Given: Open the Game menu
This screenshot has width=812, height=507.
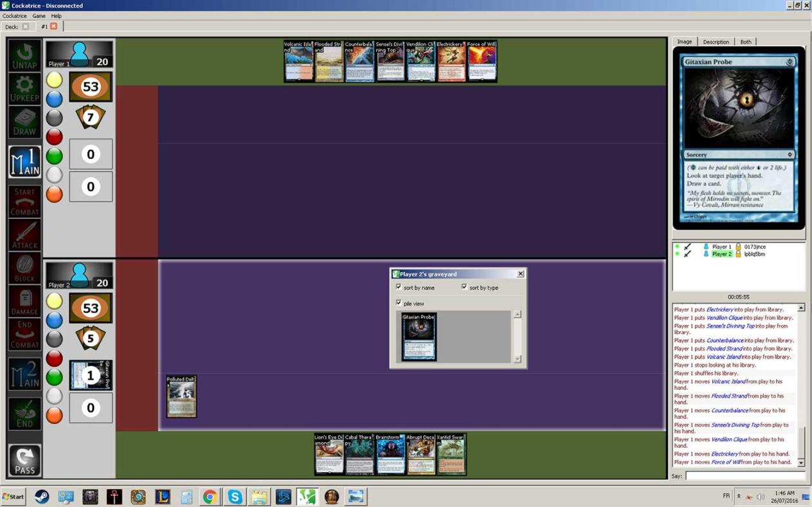Looking at the screenshot, I should 39,16.
